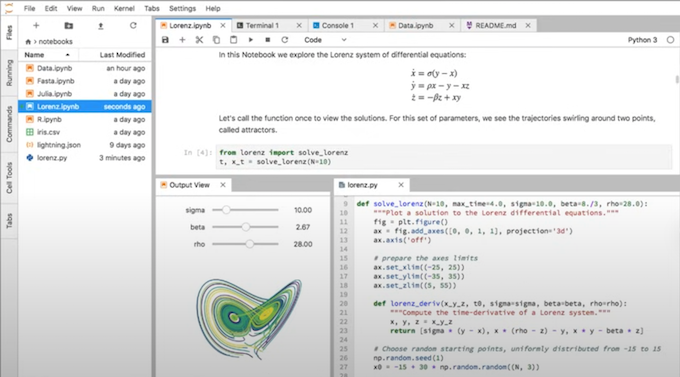Close the lorenz.py editor tab
Viewport: 680px width, 377px height.
click(401, 185)
